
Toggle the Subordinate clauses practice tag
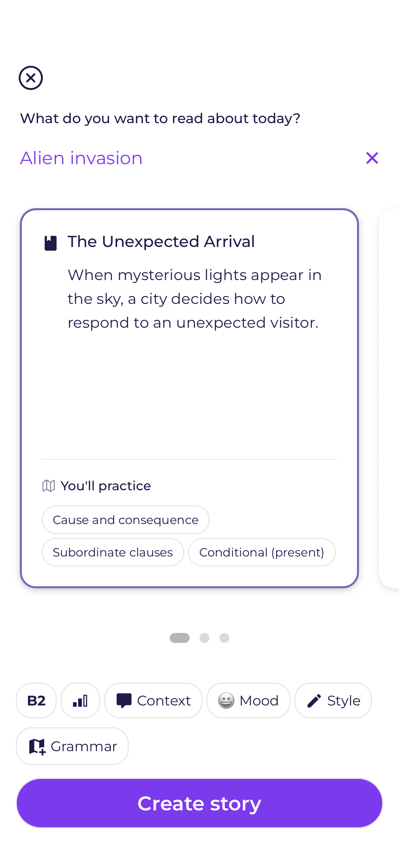click(112, 552)
